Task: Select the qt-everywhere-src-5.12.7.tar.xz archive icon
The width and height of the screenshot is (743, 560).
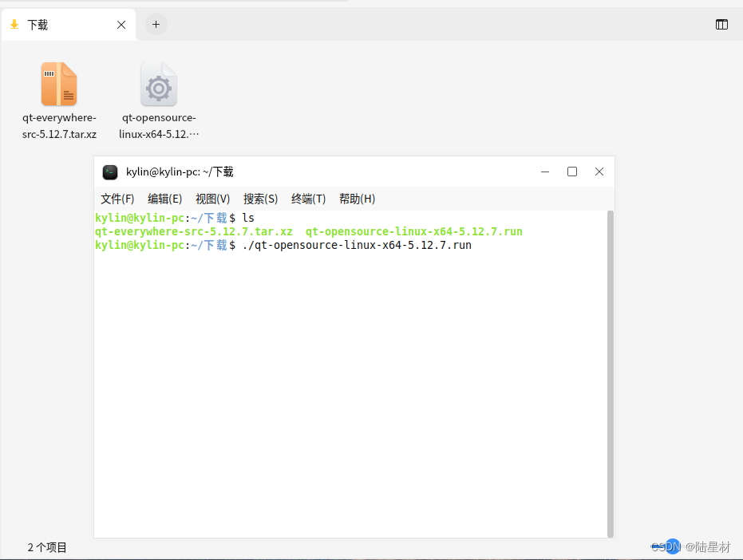Action: (x=59, y=84)
